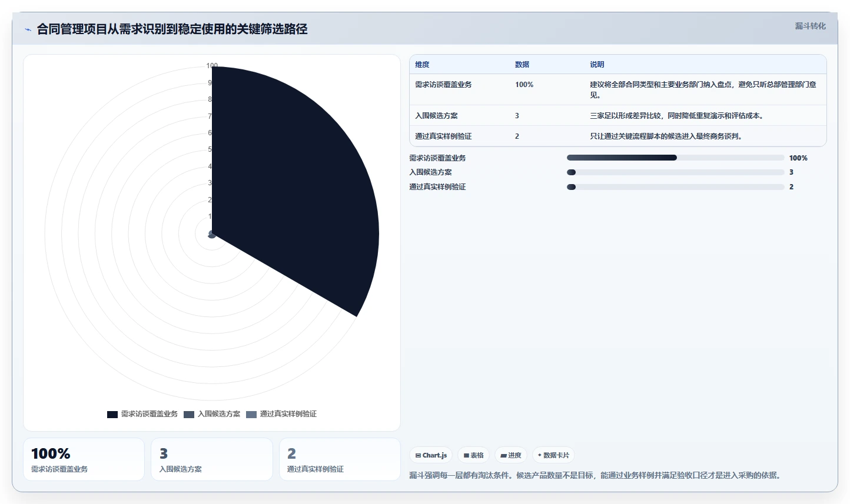Select the 入围候选方案 table row label
The image size is (850, 504).
(x=436, y=116)
